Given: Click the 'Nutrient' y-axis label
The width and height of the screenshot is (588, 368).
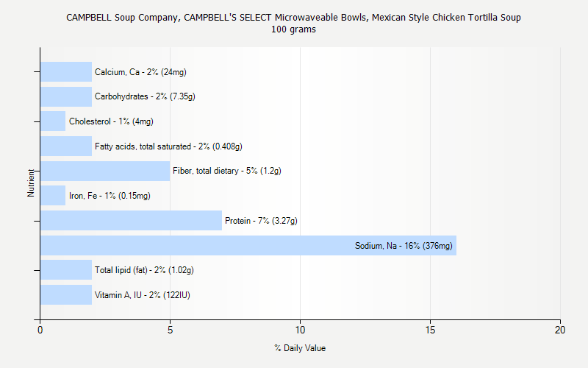Looking at the screenshot, I should click(x=32, y=183).
